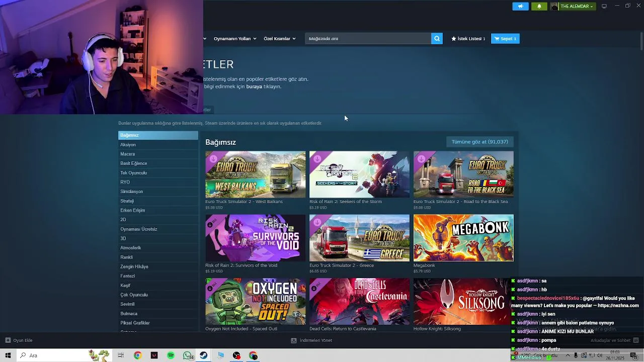The height and width of the screenshot is (362, 644).
Task: Follow the buraya link
Action: pos(254,86)
